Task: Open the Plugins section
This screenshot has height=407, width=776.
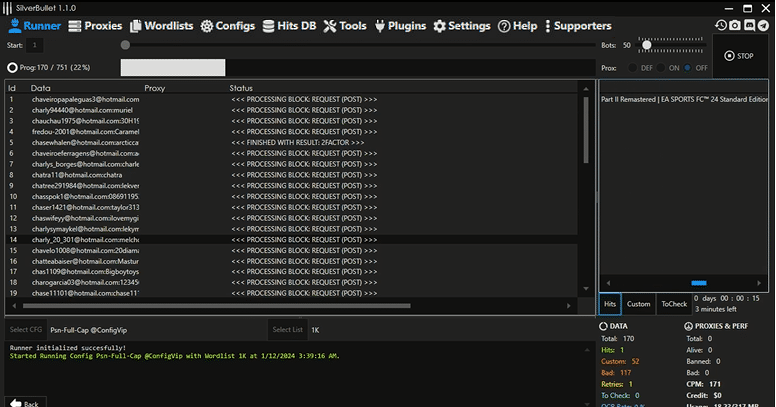Action: (x=401, y=26)
